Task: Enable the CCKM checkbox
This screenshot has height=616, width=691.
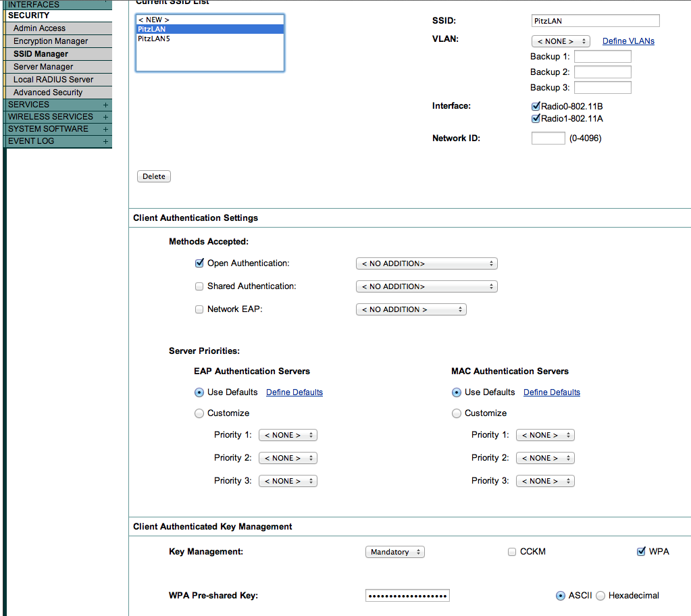Action: coord(511,552)
